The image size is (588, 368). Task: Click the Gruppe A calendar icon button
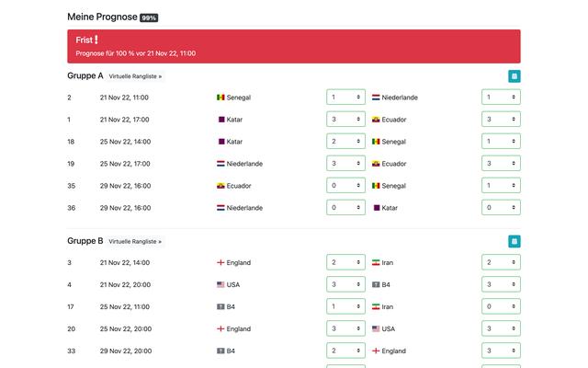point(514,76)
